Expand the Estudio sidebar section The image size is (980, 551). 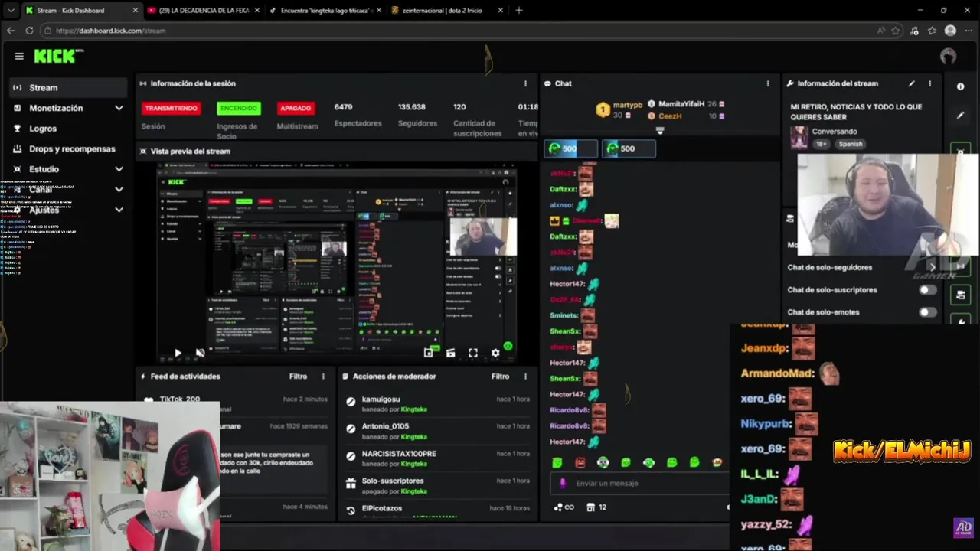click(x=119, y=169)
